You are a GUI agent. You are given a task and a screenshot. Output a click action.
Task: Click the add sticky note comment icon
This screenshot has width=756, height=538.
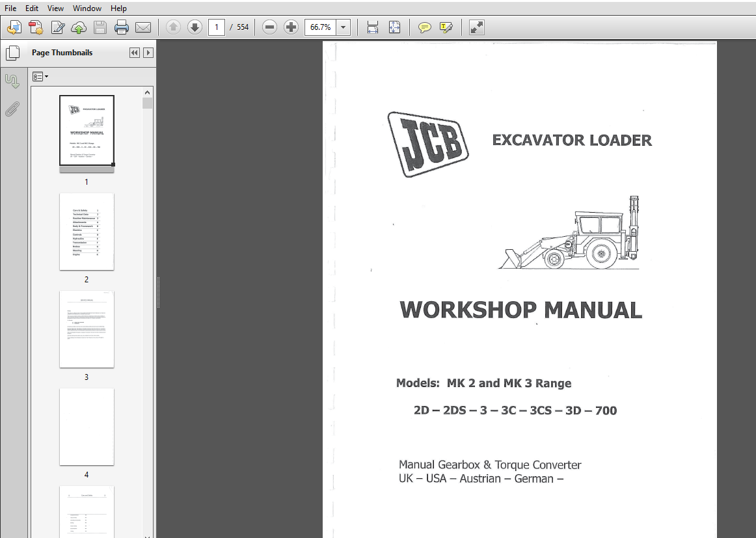tap(424, 27)
